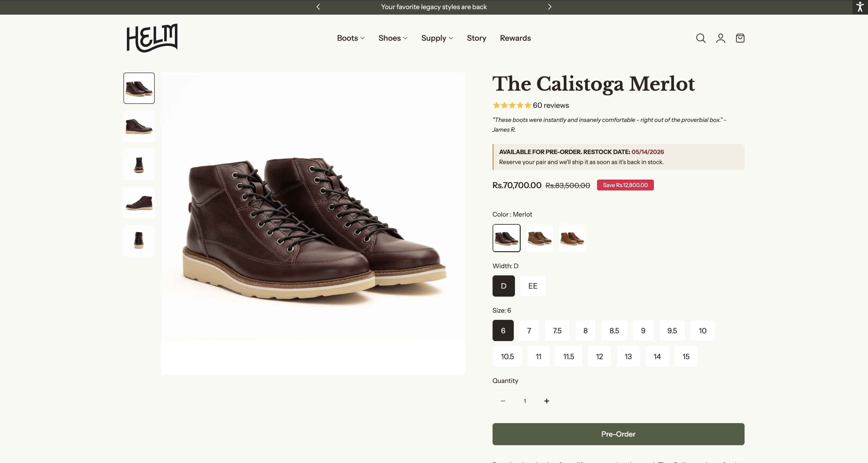Viewport: 868px width, 463px height.
Task: Open the account profile icon
Action: (x=720, y=38)
